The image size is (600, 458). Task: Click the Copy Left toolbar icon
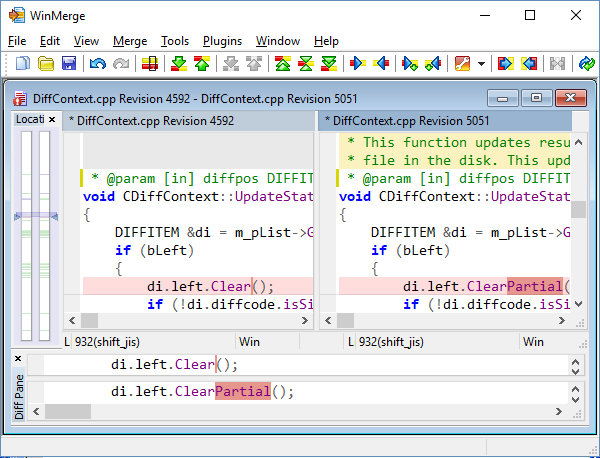pyautogui.click(x=381, y=64)
